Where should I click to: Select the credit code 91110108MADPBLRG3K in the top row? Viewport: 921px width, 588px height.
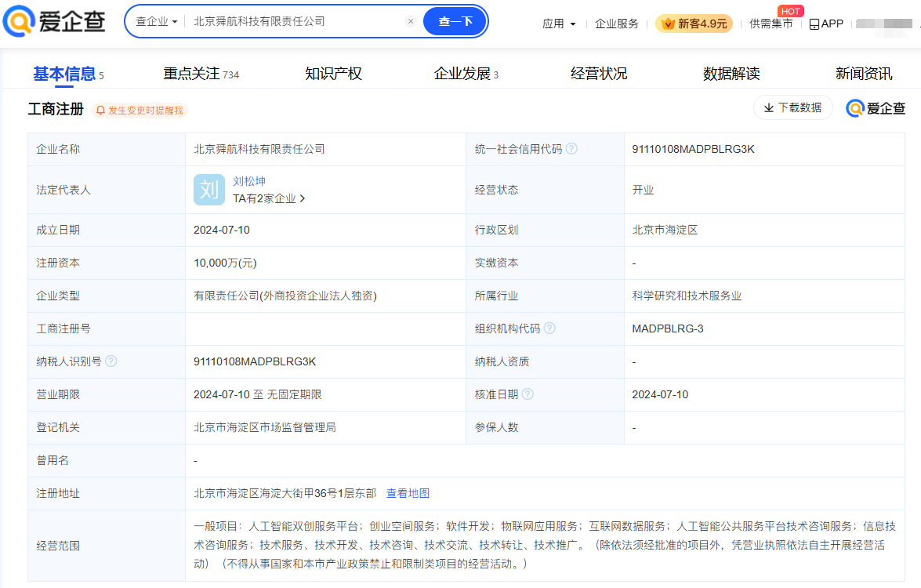coord(693,149)
